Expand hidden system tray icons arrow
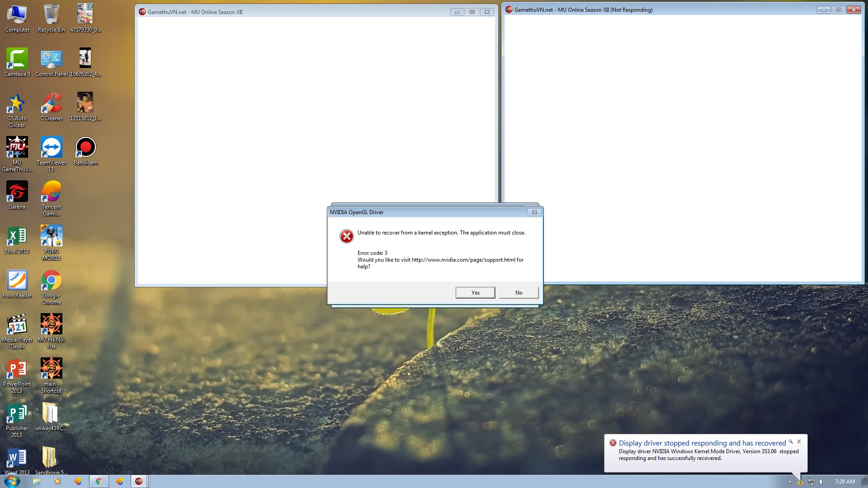868x488 pixels. click(x=789, y=482)
